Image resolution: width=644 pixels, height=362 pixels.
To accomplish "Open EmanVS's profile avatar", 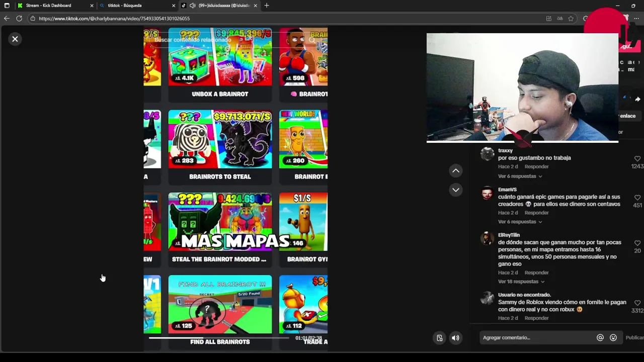I will pos(487,194).
